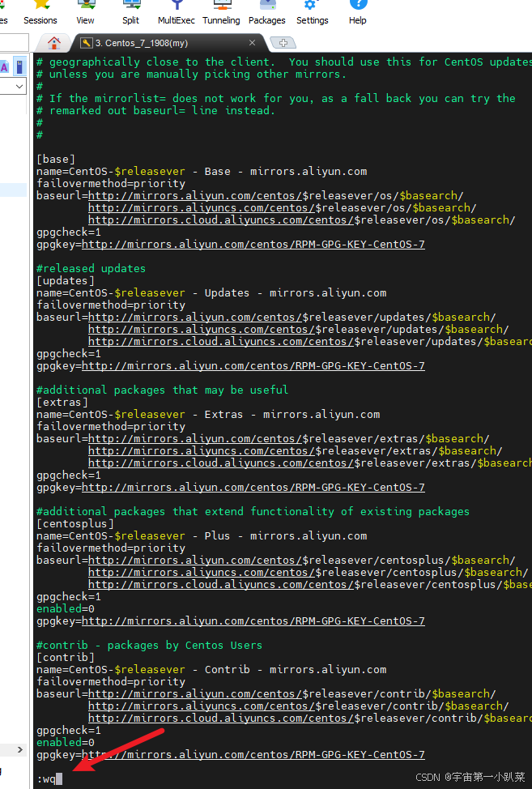Click the Split terminal toolbar button

[x=130, y=13]
